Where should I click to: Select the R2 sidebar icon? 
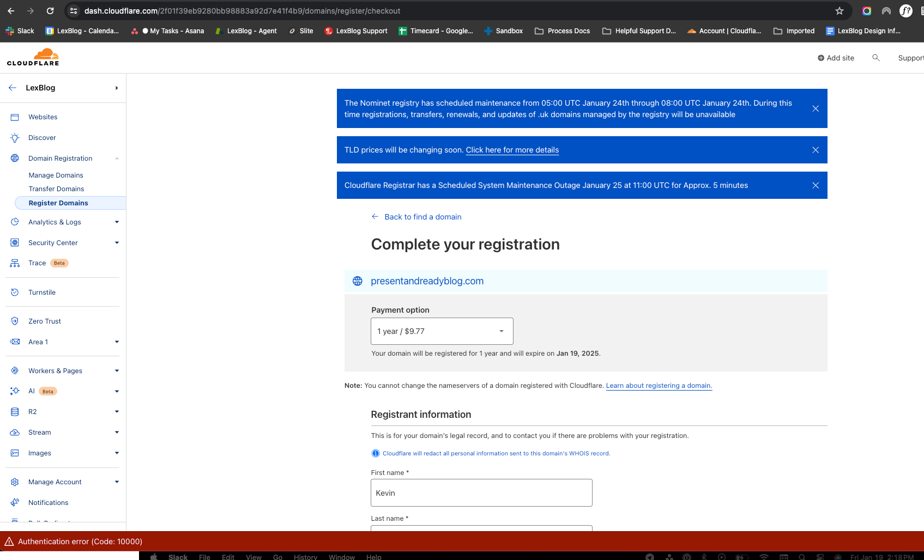tap(15, 411)
